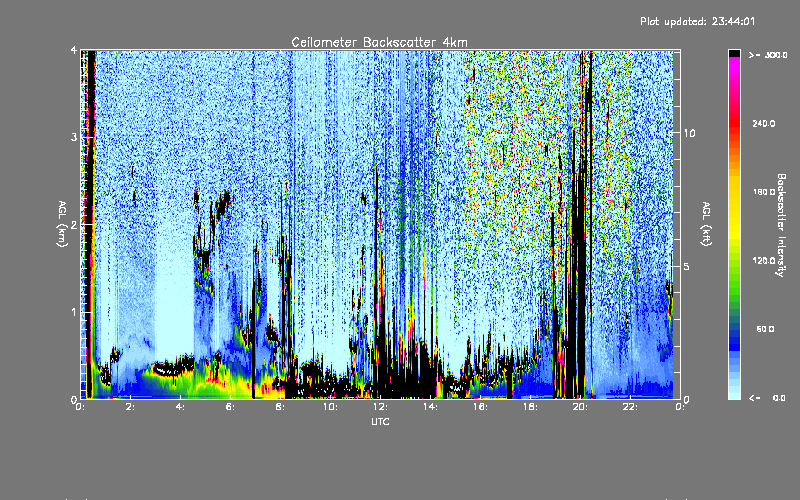The width and height of the screenshot is (800, 500).
Task: Click the "180.0" colorbar label
Action: 764,192
